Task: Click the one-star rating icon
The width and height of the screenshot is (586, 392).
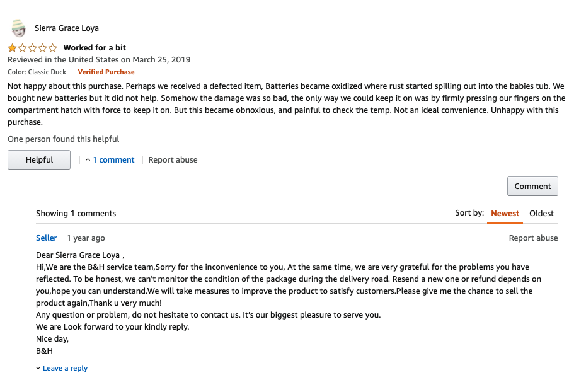Action: (x=33, y=48)
